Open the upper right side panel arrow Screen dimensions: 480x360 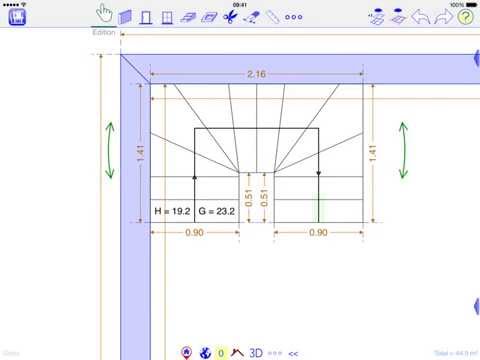click(x=477, y=59)
